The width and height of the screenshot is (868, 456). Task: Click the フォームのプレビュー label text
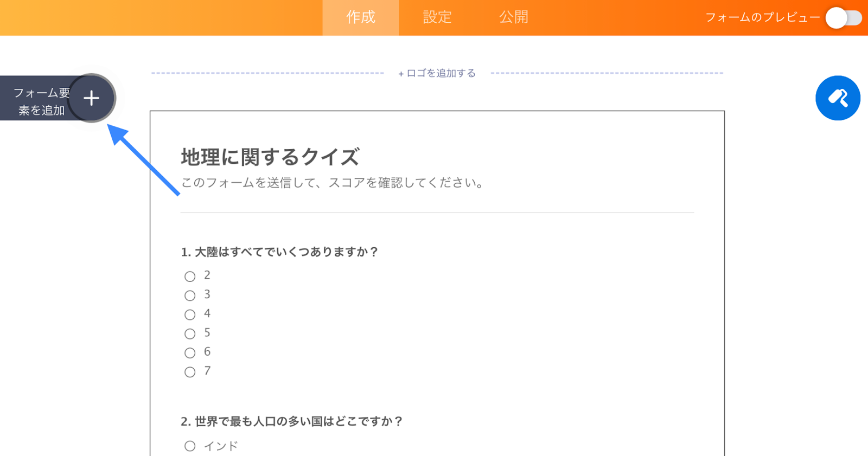click(762, 17)
